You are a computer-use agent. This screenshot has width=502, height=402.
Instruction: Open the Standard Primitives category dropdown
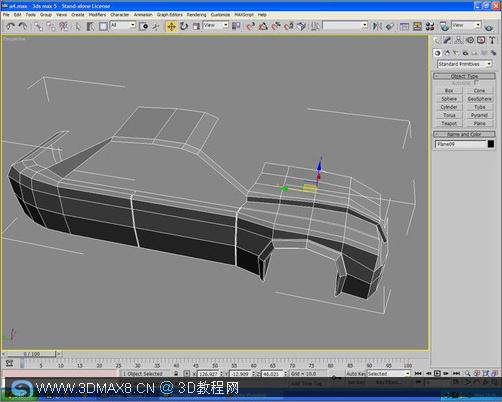[464, 64]
